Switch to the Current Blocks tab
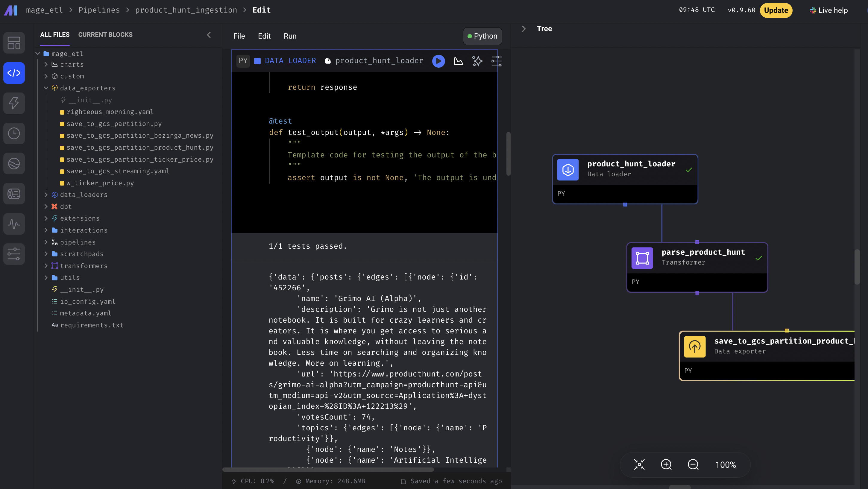The image size is (868, 489). (105, 35)
